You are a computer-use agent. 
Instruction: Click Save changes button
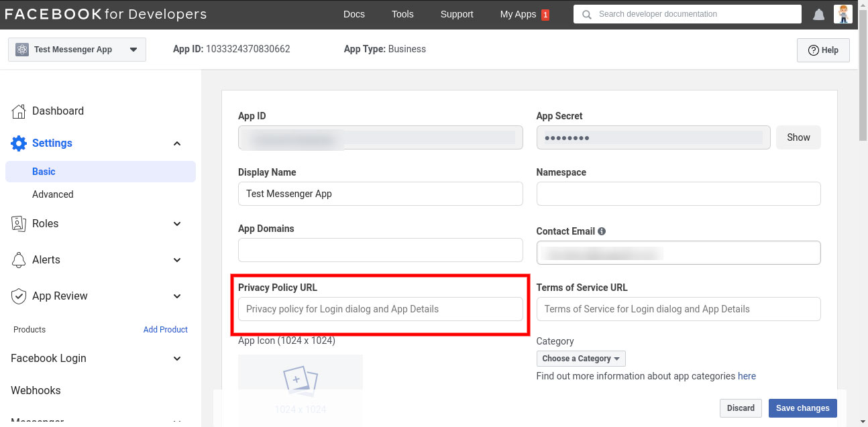803,408
